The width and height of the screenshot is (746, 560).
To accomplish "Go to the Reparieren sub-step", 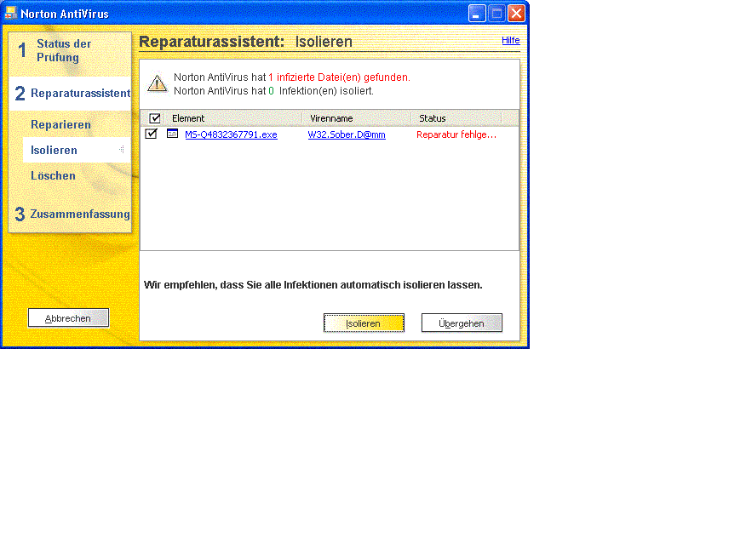I will 61,124.
